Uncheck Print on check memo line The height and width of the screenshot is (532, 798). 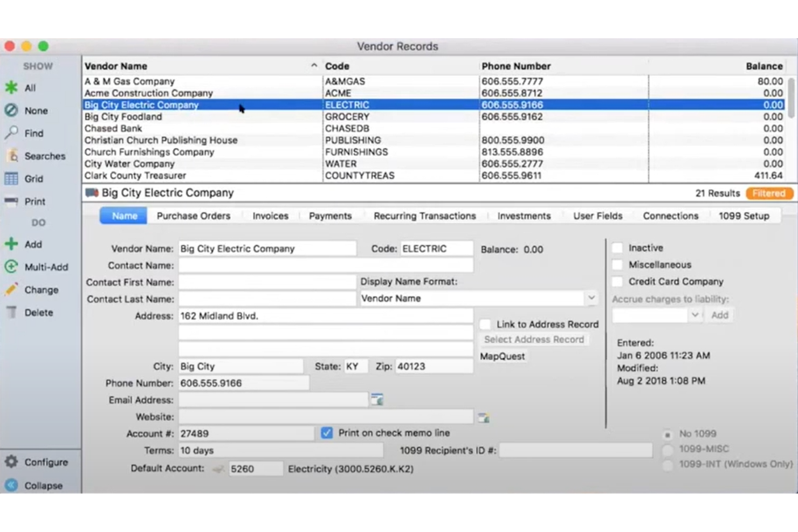tap(327, 433)
